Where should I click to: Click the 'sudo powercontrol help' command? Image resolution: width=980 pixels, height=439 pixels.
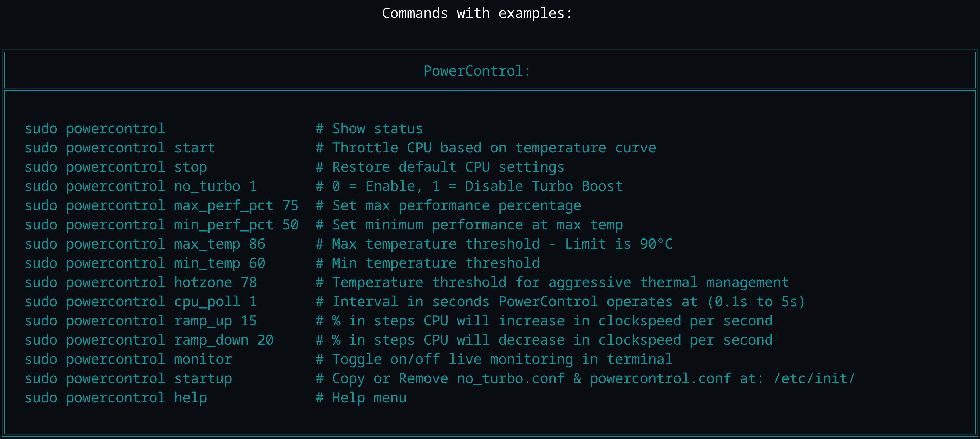116,398
